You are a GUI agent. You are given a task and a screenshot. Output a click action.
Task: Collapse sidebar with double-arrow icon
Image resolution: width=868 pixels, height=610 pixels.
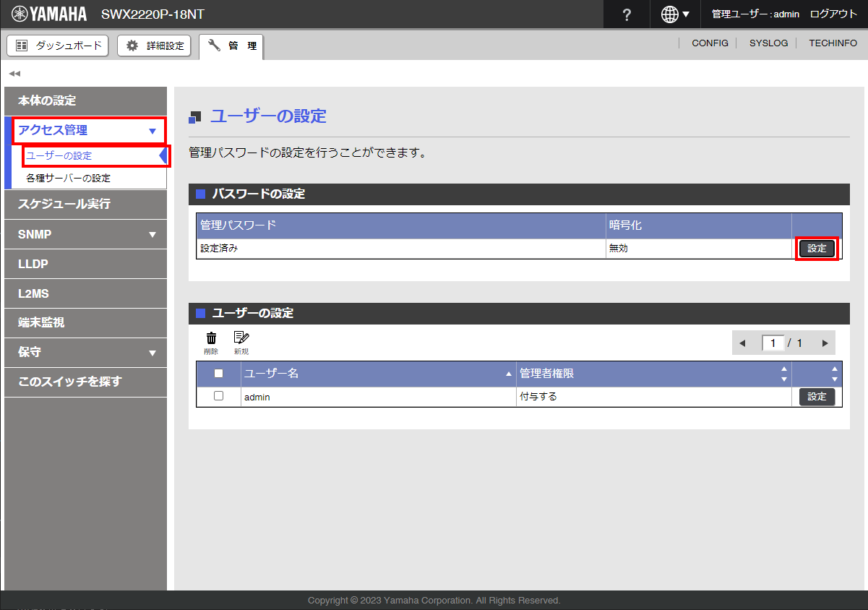coord(14,73)
